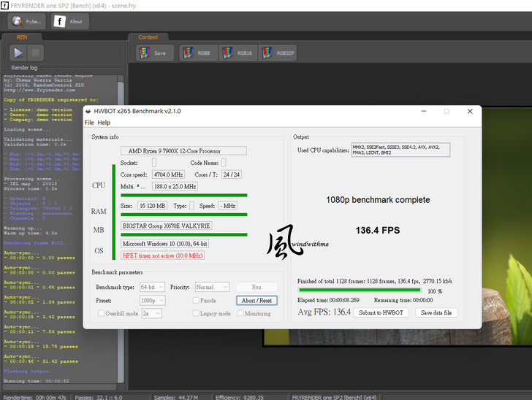Click the Play render button

(x=18, y=53)
